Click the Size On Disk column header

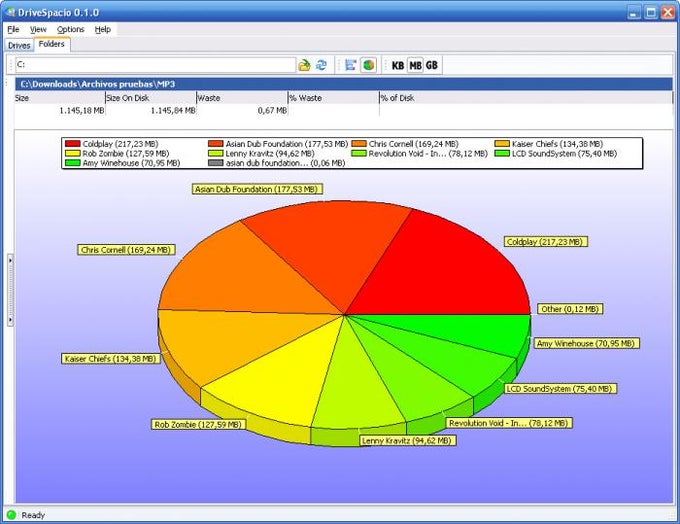point(150,98)
